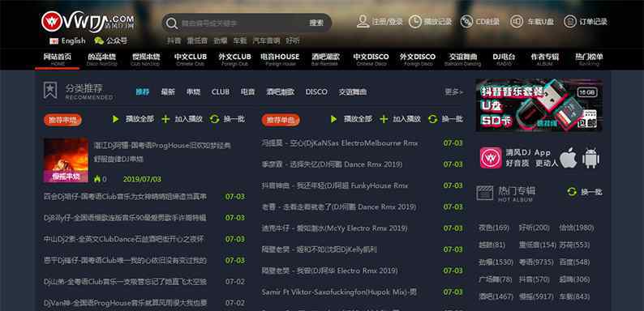The width and height of the screenshot is (644, 311).
Task: Switch to the CLUB recommendation tab
Action: pos(220,92)
